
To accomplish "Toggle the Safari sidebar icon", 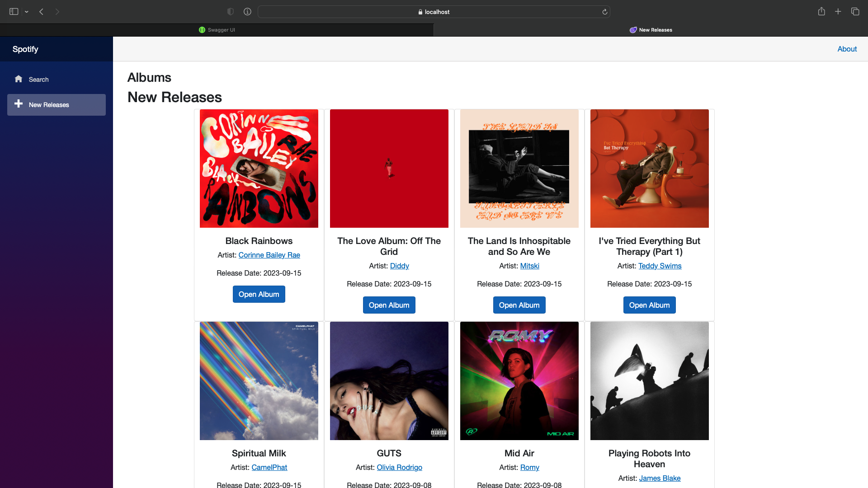I will click(x=14, y=11).
